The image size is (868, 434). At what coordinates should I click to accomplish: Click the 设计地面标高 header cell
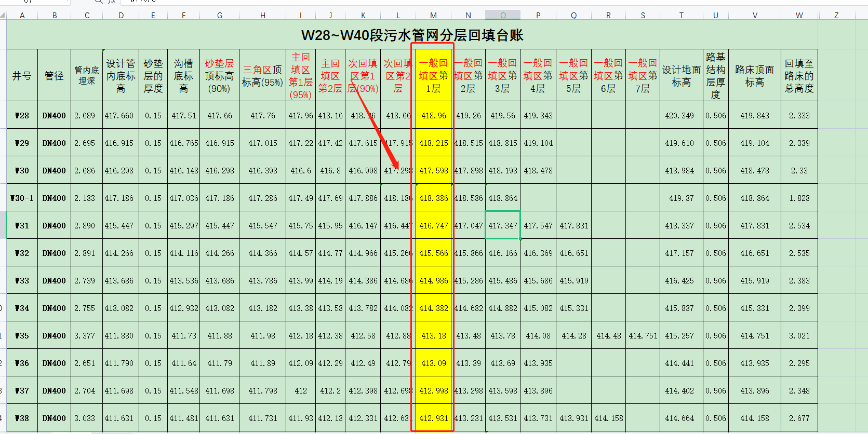click(681, 75)
